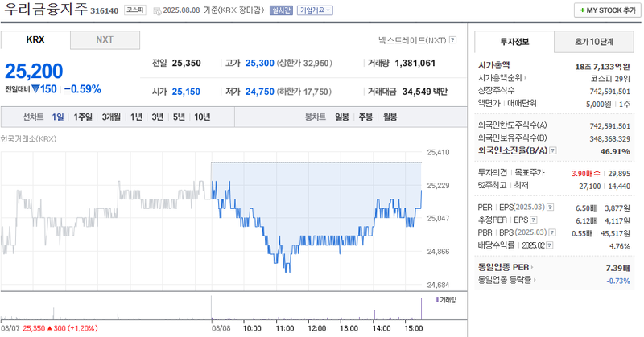Click the 거래대금 value 34,549 백만

pyautogui.click(x=425, y=92)
